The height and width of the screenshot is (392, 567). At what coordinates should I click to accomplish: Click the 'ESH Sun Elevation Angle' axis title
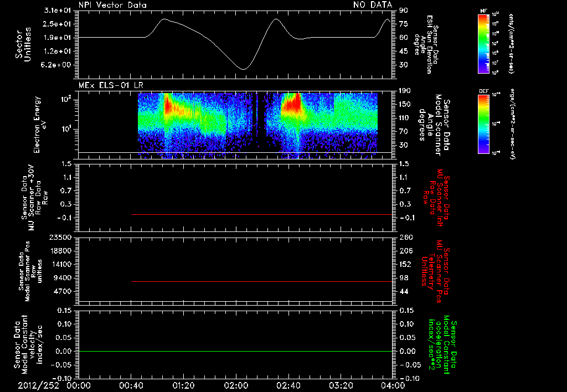pyautogui.click(x=427, y=44)
